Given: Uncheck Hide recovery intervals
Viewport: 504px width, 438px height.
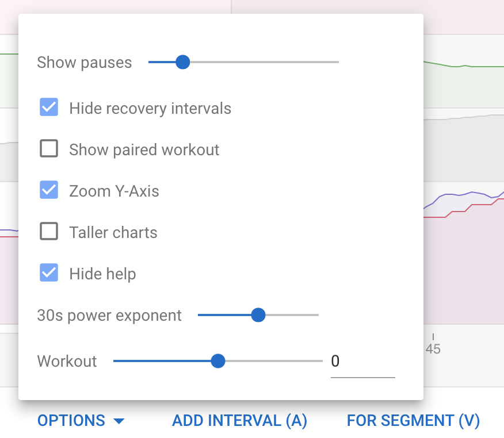Looking at the screenshot, I should [x=49, y=107].
